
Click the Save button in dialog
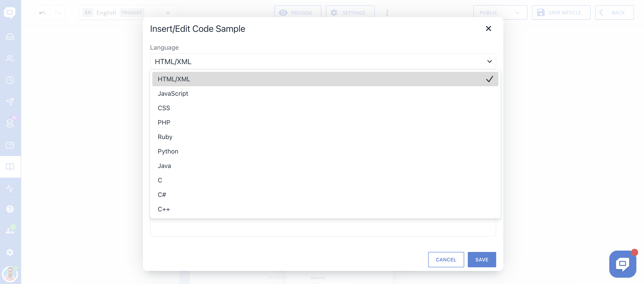tap(482, 260)
